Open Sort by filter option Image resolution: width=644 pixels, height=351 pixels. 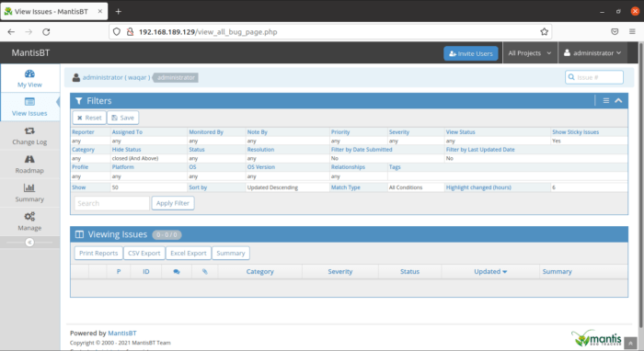[x=198, y=187]
